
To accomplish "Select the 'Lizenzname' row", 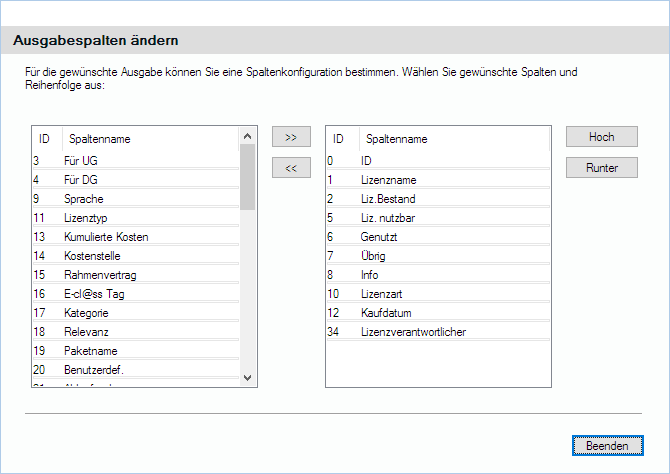I will coord(438,180).
